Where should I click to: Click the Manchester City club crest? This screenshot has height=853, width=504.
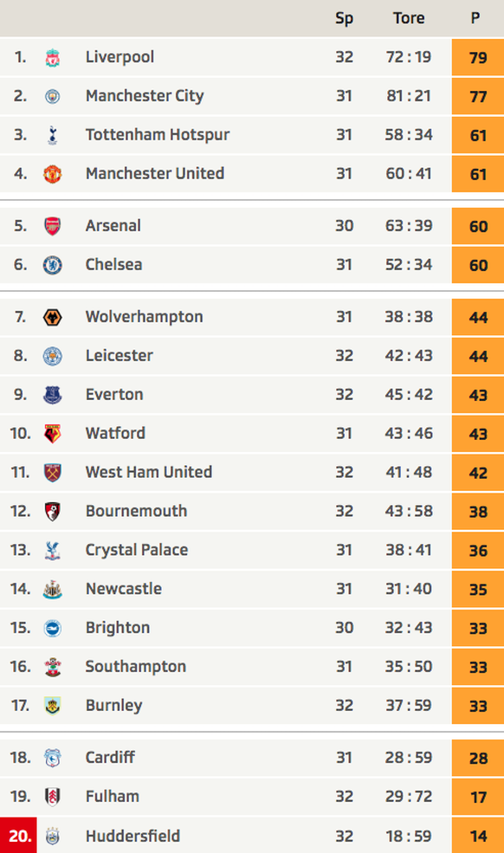(x=52, y=96)
